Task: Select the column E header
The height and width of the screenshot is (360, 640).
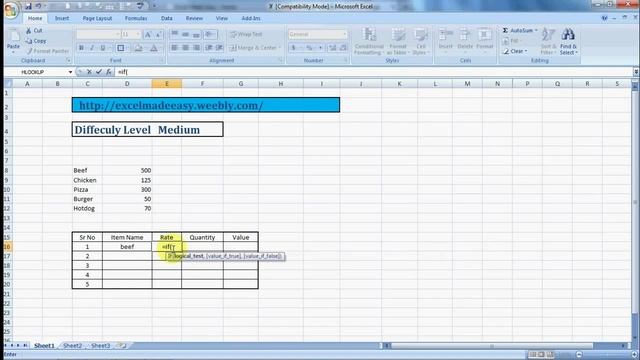Action: pyautogui.click(x=167, y=84)
